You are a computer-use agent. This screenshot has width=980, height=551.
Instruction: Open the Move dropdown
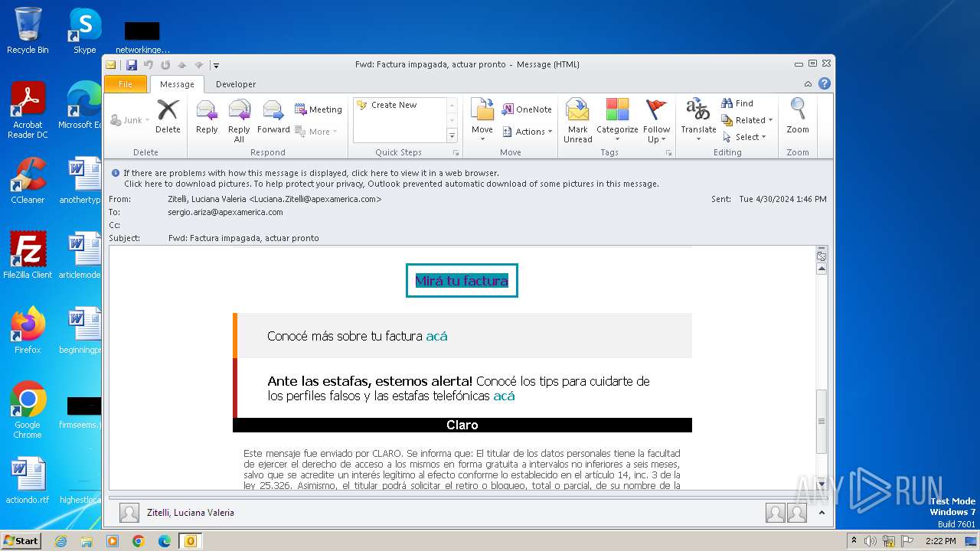click(x=482, y=120)
